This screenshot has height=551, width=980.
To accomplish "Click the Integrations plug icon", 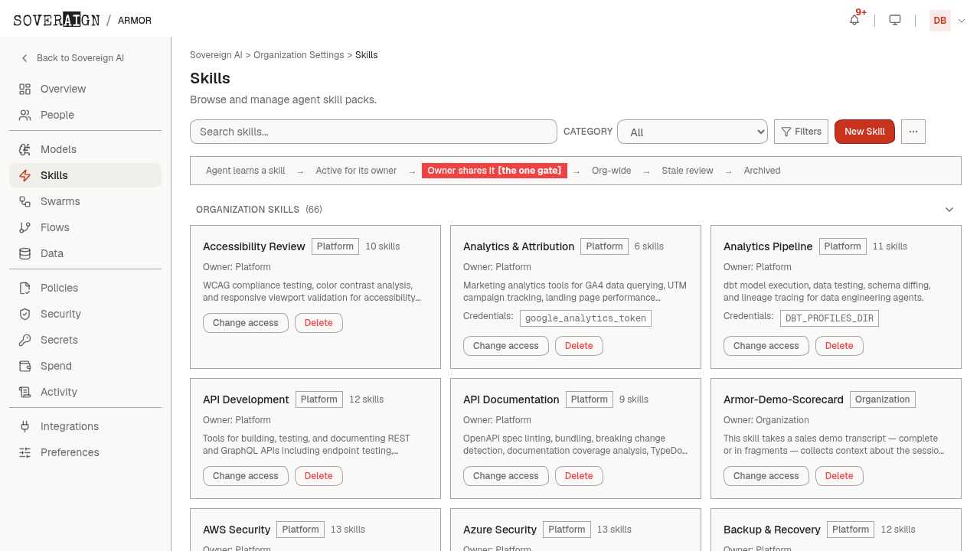I will tap(25, 426).
